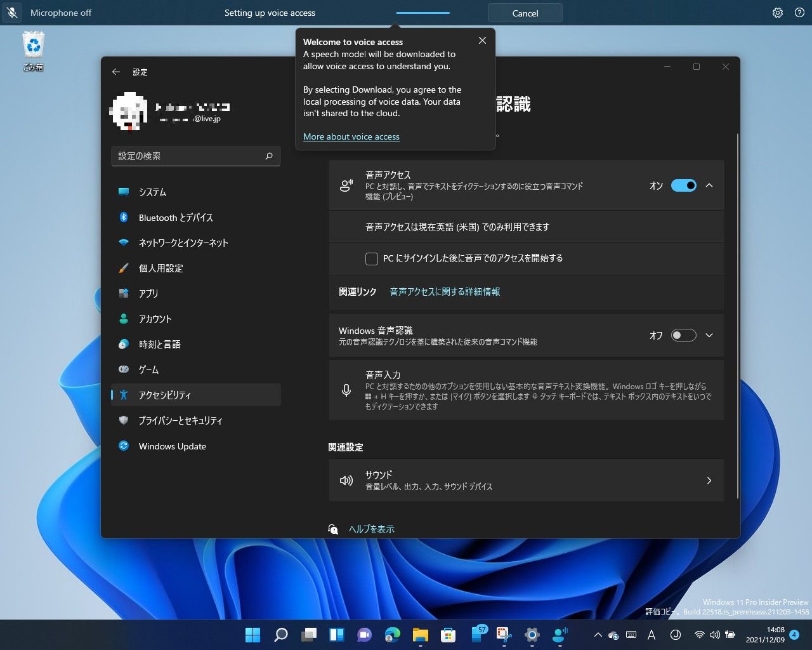Image resolution: width=812 pixels, height=650 pixels.
Task: Open voice access app on taskbar
Action: click(560, 635)
